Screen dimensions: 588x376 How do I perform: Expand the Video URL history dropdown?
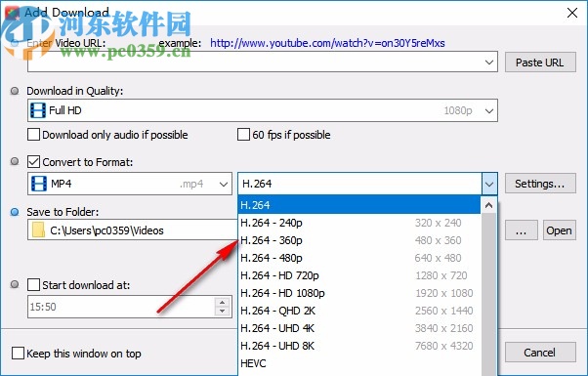point(489,62)
